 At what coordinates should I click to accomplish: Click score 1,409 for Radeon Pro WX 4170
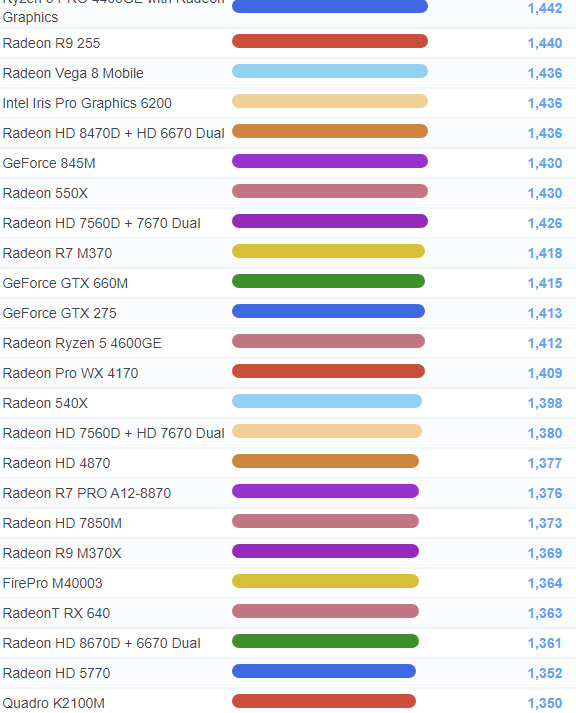coord(545,373)
